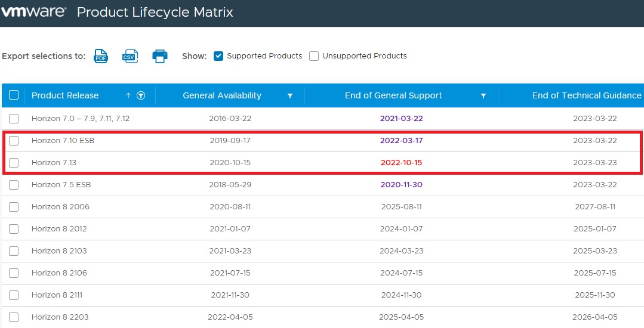
Task: Sort Product Release column by arrow
Action: tap(128, 95)
